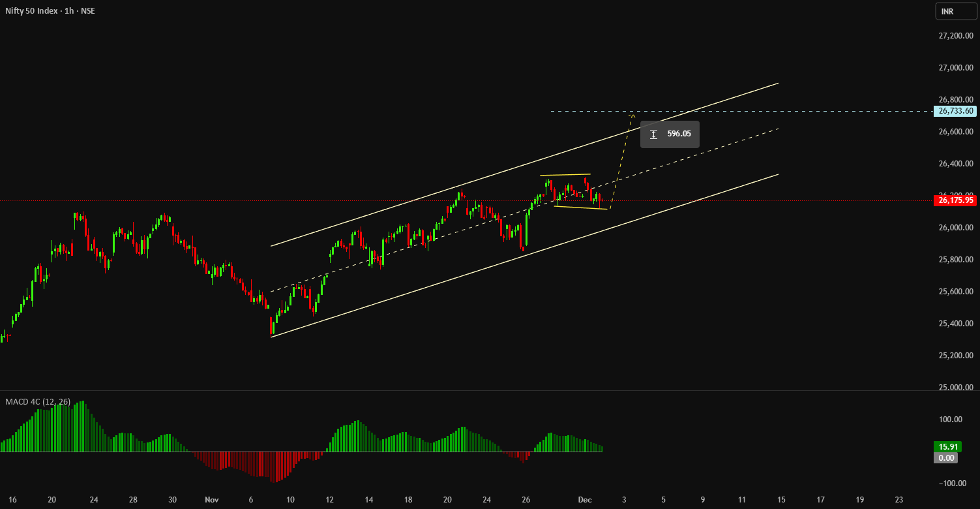Click the Nov label on the time axis
This screenshot has width=980, height=509.
pos(211,500)
